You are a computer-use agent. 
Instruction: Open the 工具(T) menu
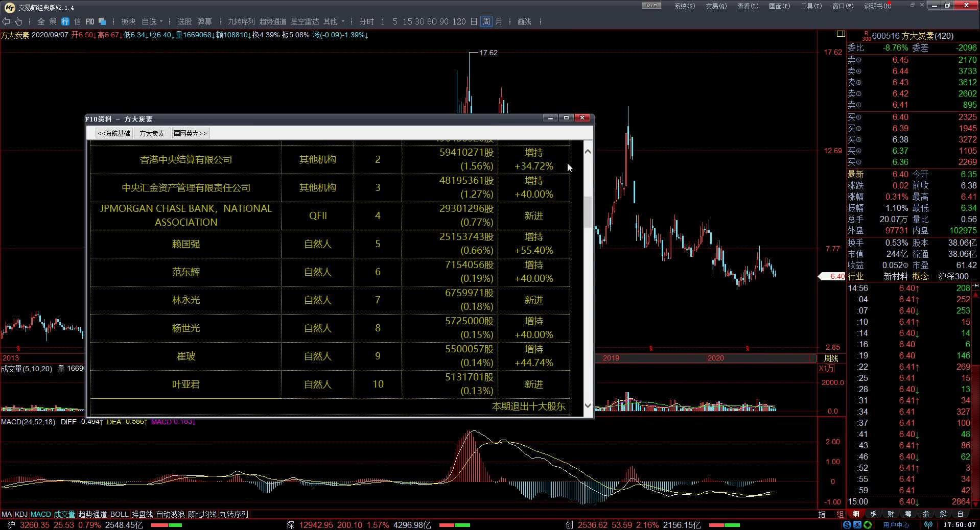tap(811, 6)
